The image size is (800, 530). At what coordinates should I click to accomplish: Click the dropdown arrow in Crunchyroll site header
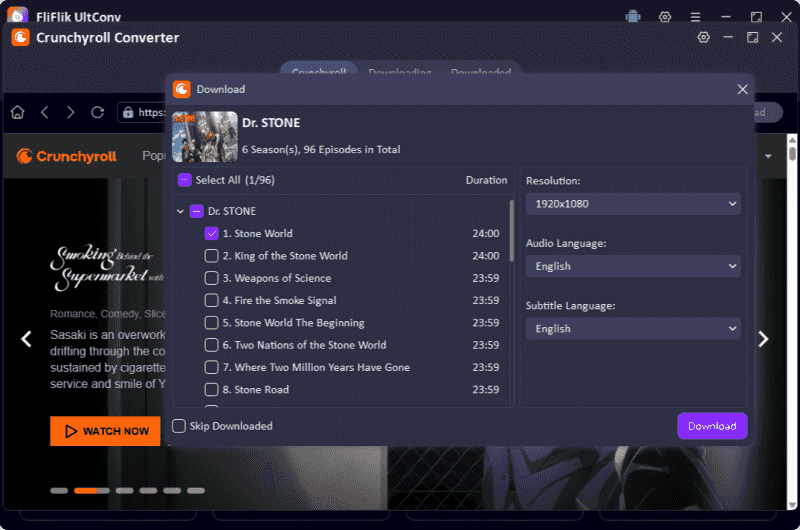[x=768, y=156]
